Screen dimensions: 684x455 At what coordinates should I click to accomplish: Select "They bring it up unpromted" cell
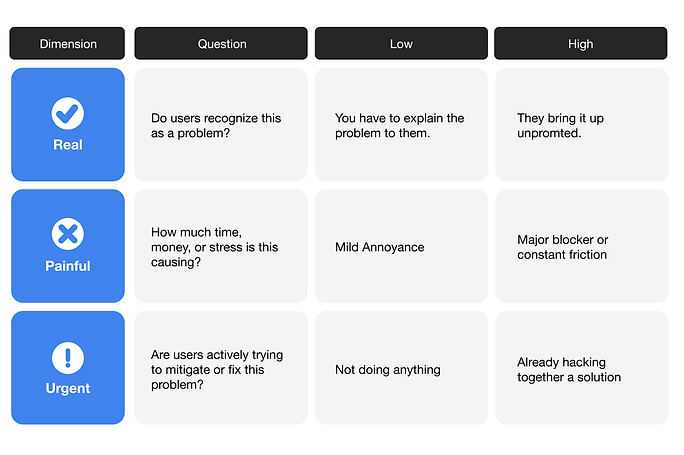tap(580, 125)
